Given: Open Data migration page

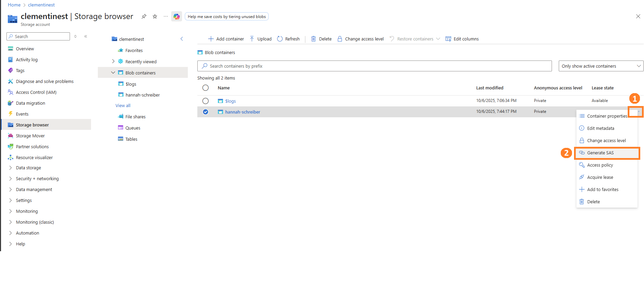Looking at the screenshot, I should (30, 103).
